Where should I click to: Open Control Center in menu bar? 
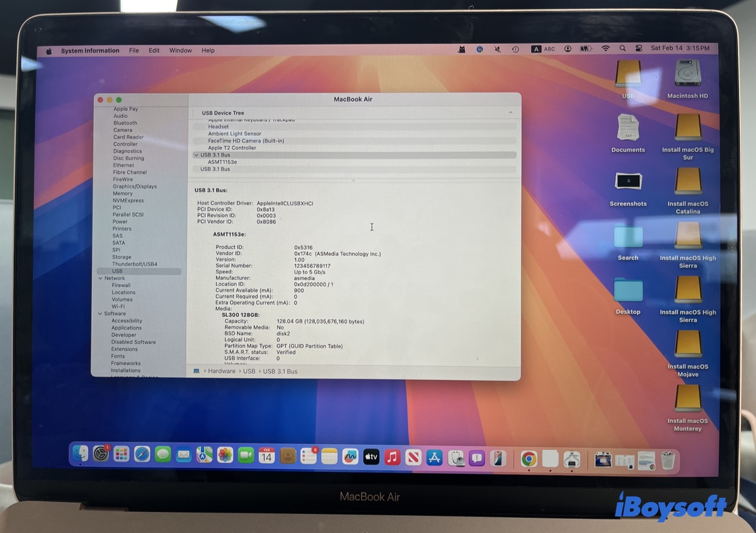[639, 49]
